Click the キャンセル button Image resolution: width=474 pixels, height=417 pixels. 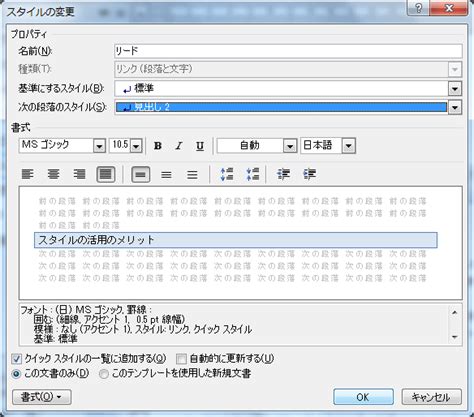(x=431, y=397)
